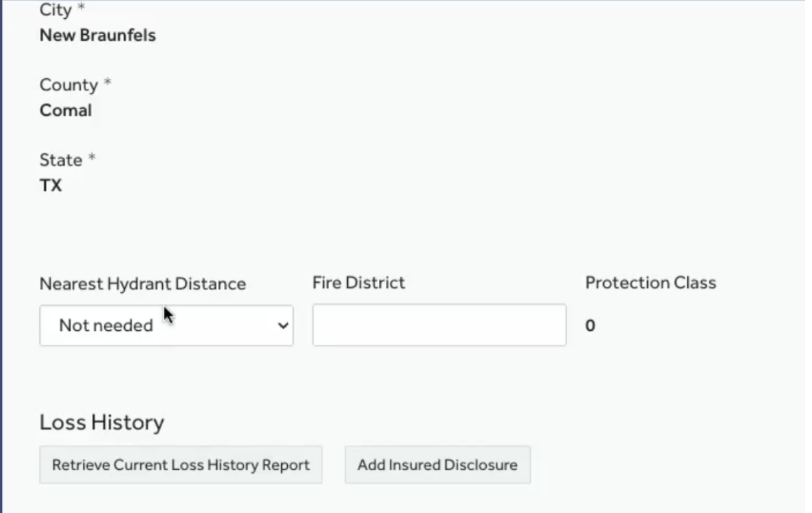
Task: Open the Nearest Hydrant Distance dropdown
Action: click(166, 326)
